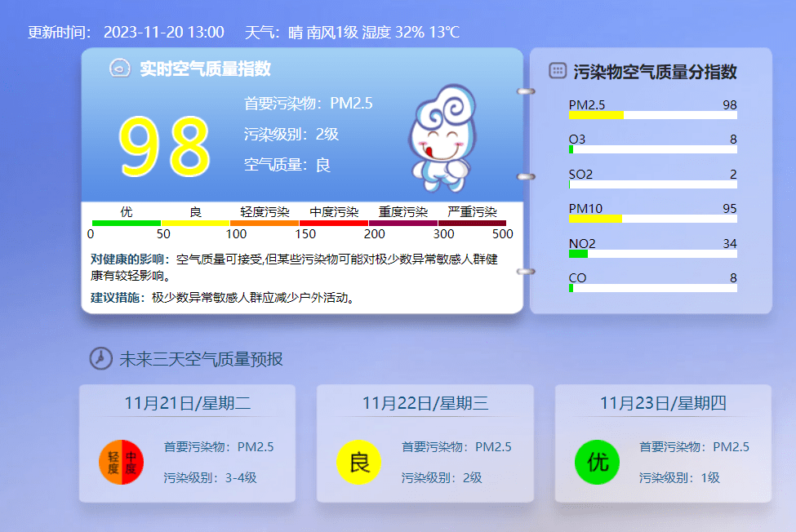Click the 对健康的影响 description text
This screenshot has width=796, height=532.
(x=294, y=268)
